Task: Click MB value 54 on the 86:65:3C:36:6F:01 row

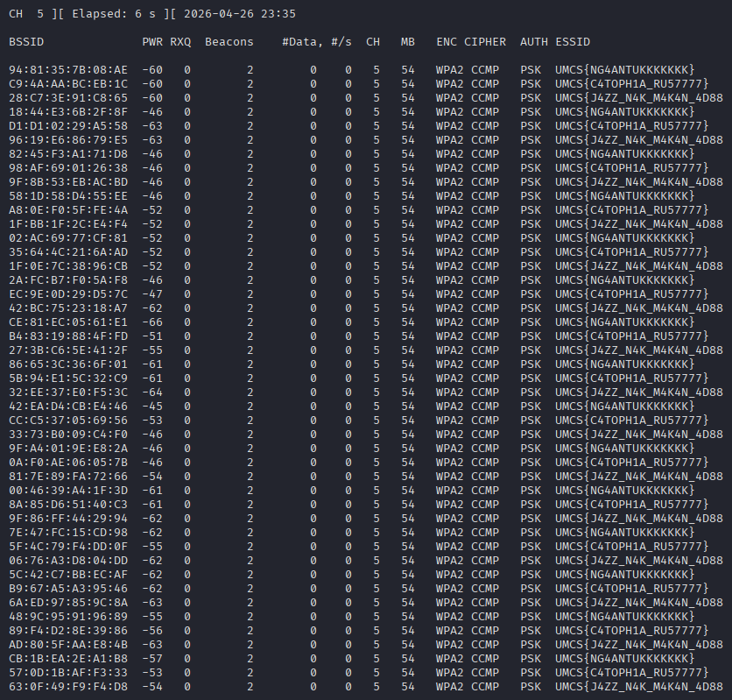Action: 407,364
